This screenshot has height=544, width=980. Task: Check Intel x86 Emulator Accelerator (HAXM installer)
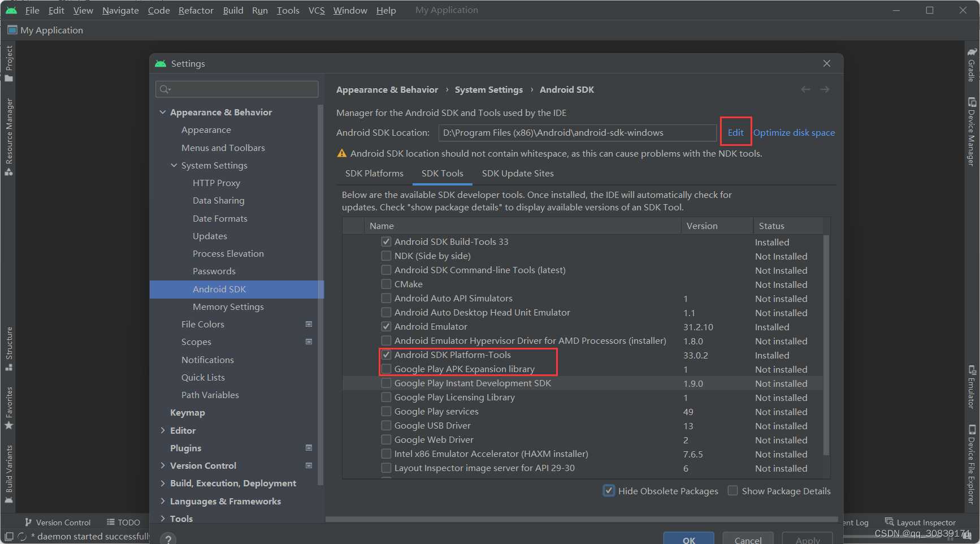click(x=386, y=454)
